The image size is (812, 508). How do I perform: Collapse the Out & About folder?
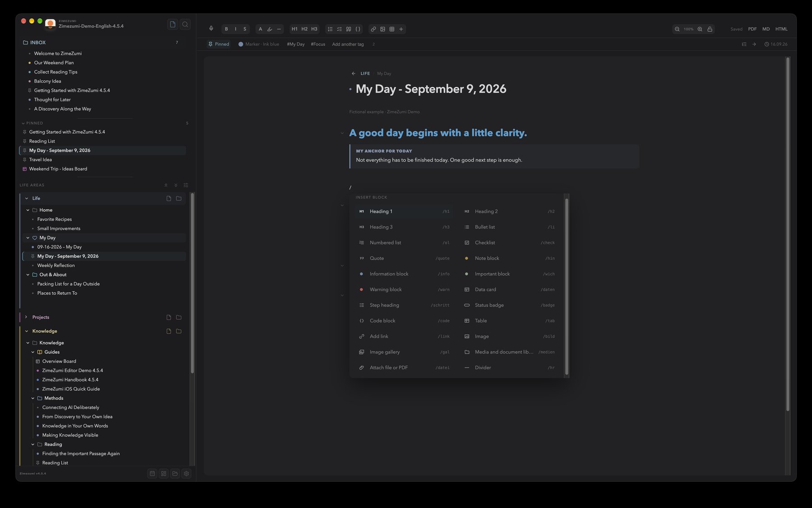pyautogui.click(x=28, y=275)
